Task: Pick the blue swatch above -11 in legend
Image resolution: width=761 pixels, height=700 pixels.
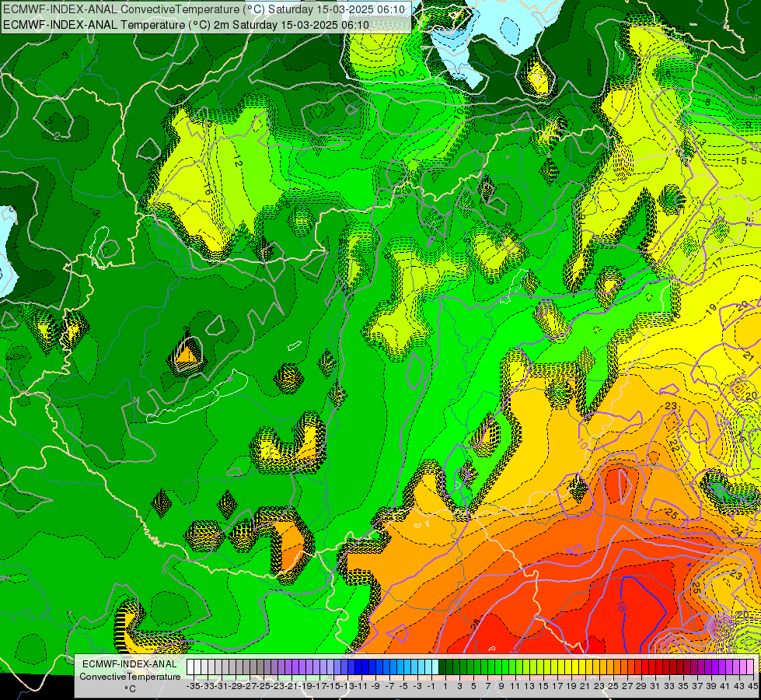Action: [x=358, y=667]
